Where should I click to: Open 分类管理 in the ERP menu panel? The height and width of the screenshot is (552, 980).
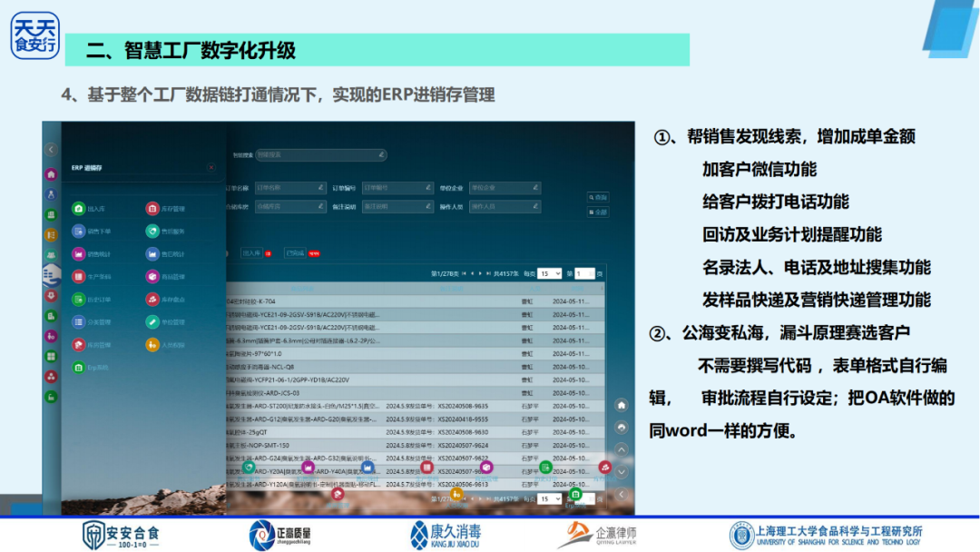pos(92,322)
